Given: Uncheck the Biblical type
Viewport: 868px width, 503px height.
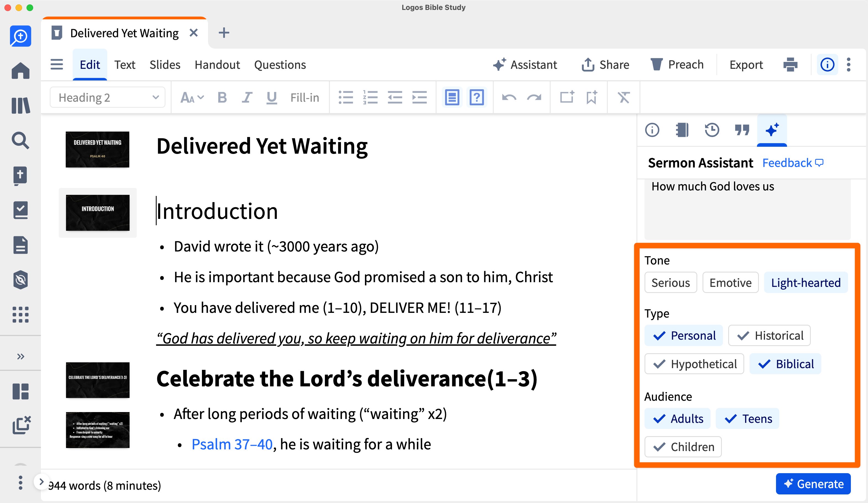Looking at the screenshot, I should point(785,363).
